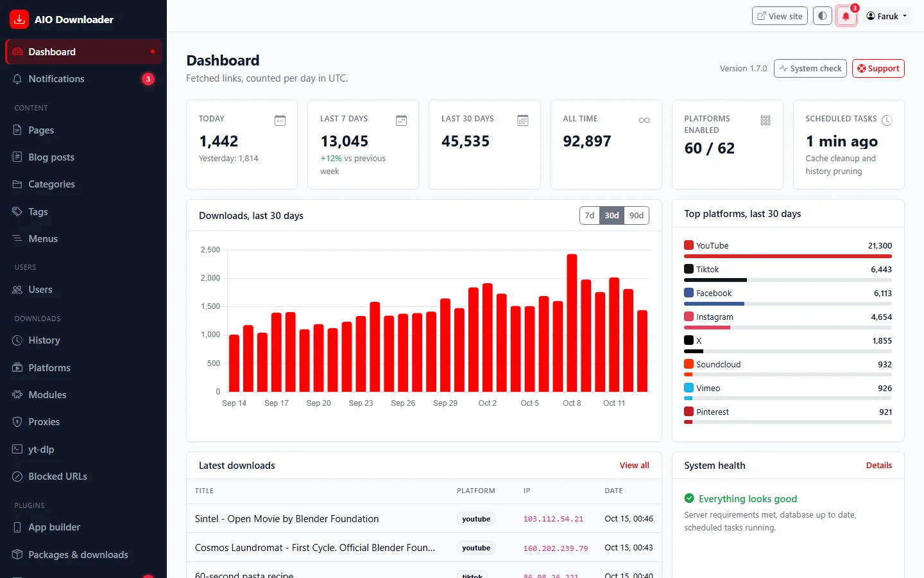Open Dashboard in the sidebar

(83, 51)
